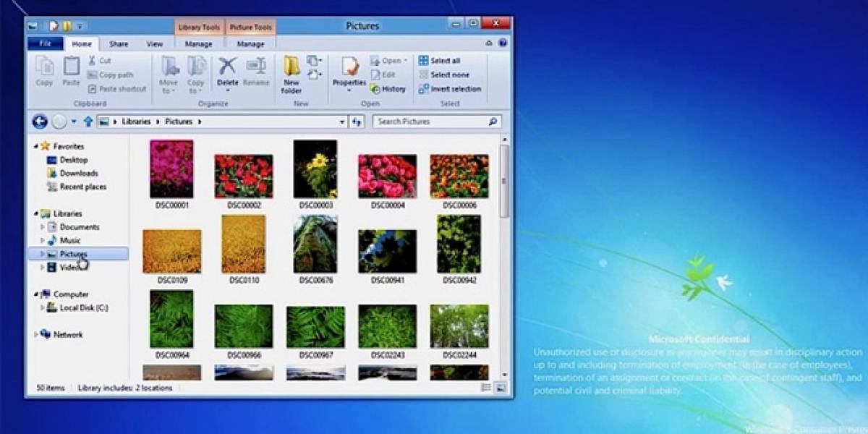The image size is (868, 434).
Task: Collapse the Libraries tree group
Action: [35, 214]
